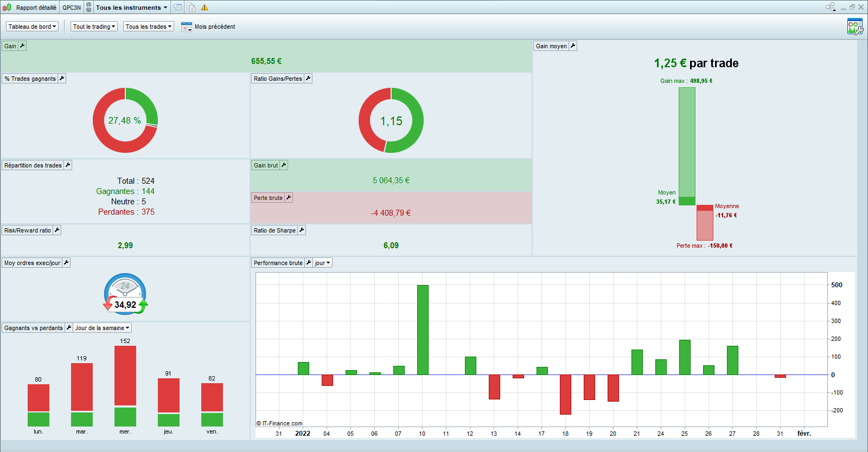Click the Performance brute label button
Viewport: 868px width, 452px height.
tap(278, 263)
